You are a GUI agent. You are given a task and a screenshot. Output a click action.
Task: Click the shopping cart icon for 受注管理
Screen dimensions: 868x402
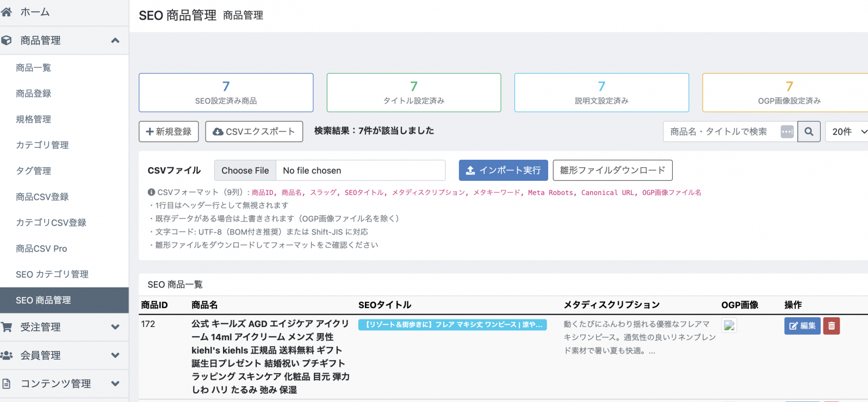[7, 327]
